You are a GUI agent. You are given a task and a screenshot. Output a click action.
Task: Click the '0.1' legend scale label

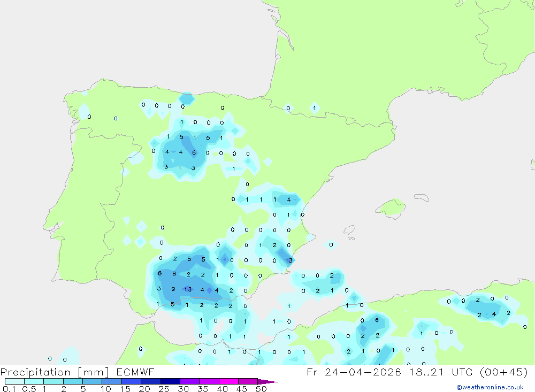9,389
